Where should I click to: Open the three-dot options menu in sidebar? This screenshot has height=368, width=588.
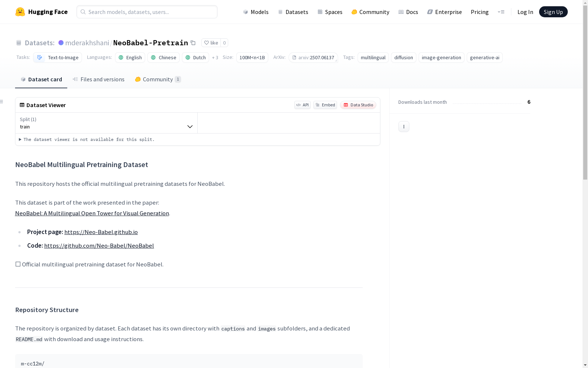[404, 127]
